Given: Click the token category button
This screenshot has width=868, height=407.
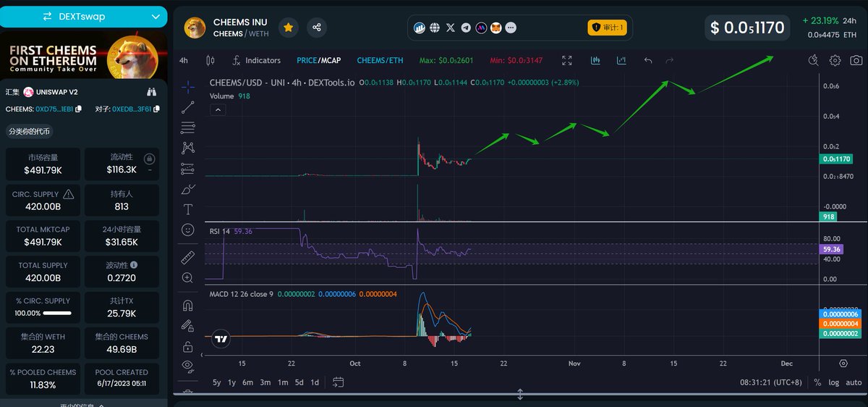Looking at the screenshot, I should tap(30, 132).
